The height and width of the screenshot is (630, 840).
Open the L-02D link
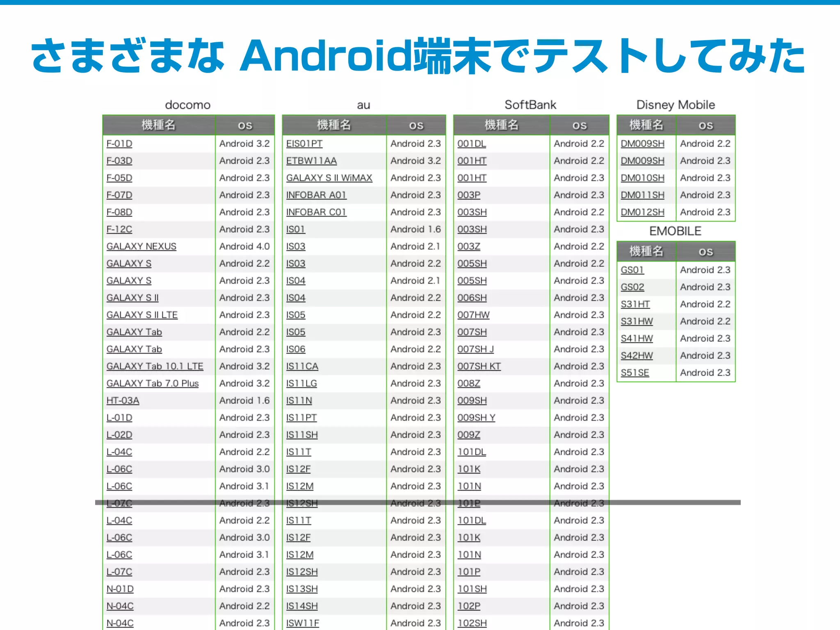click(119, 435)
